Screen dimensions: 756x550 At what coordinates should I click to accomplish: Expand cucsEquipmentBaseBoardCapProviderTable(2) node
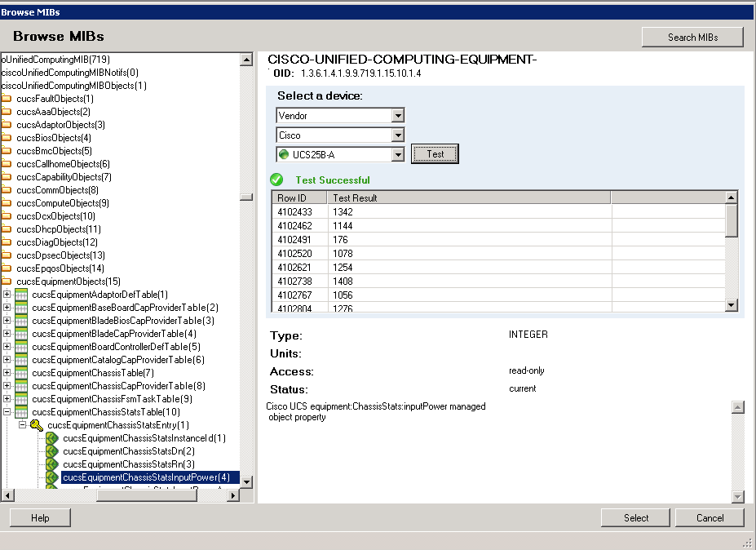(x=7, y=307)
